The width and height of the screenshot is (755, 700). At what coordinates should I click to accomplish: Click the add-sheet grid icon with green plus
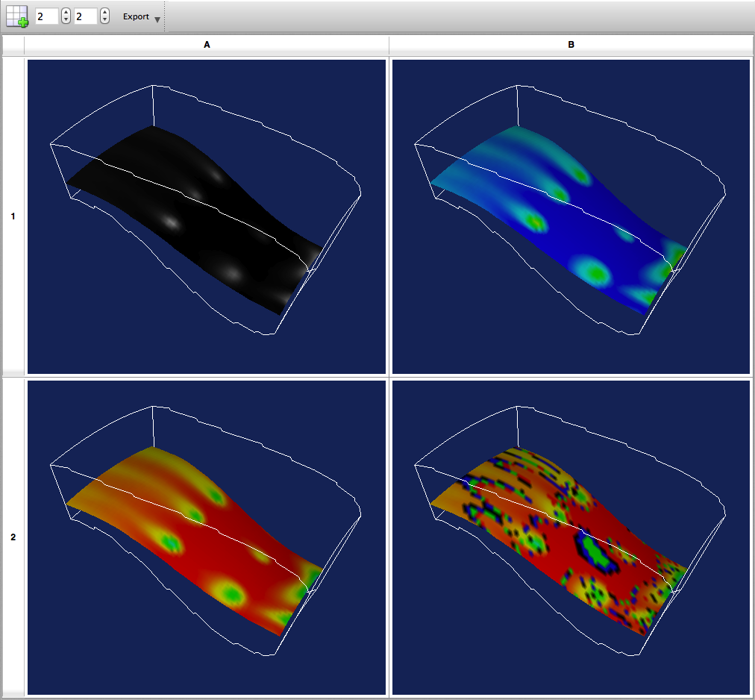pyautogui.click(x=16, y=16)
